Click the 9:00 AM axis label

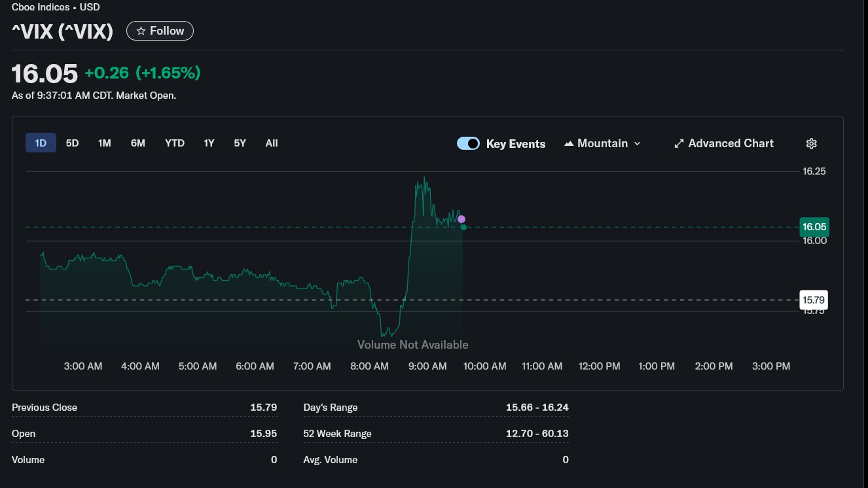(427, 366)
